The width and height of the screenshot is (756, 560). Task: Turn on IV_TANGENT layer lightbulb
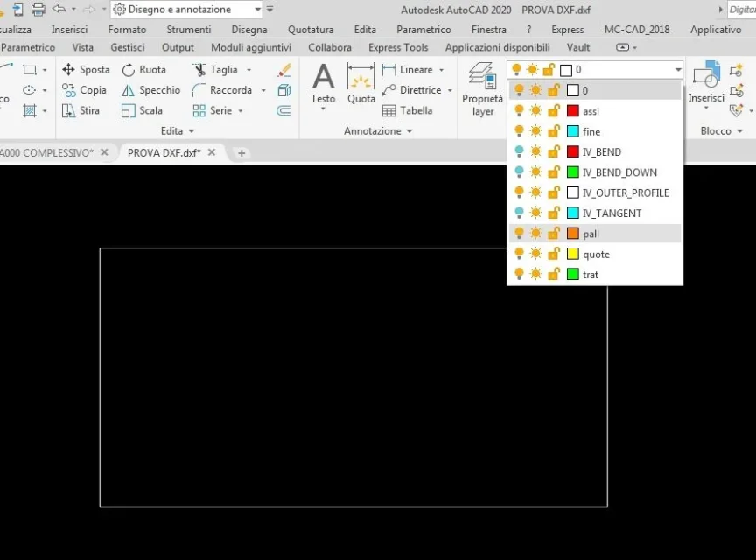pyautogui.click(x=519, y=213)
